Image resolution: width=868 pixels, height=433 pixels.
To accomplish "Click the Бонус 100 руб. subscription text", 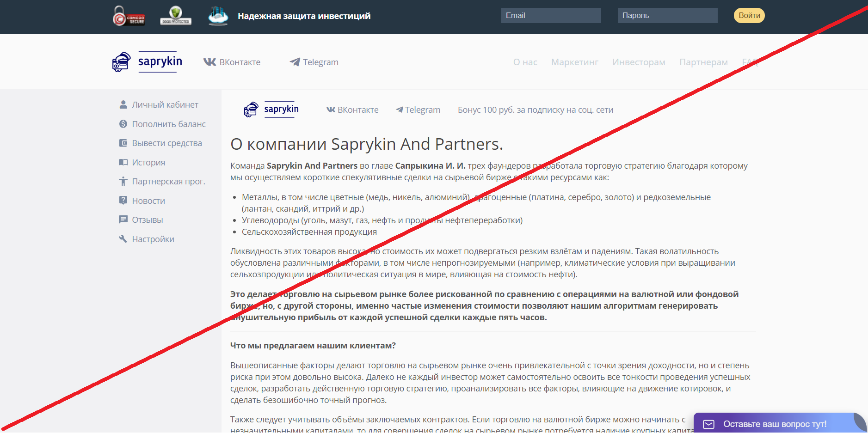I will coord(536,110).
